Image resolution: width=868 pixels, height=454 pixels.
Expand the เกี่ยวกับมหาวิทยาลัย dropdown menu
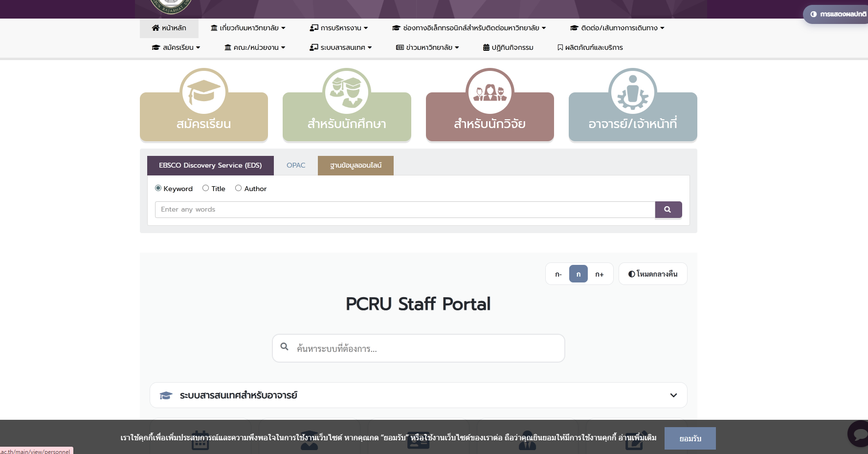248,28
